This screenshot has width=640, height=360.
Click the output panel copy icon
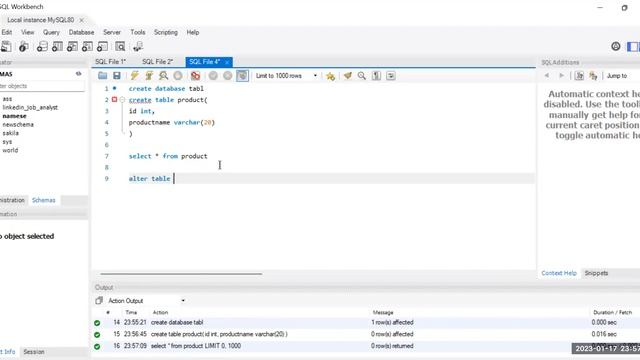pyautogui.click(x=99, y=301)
